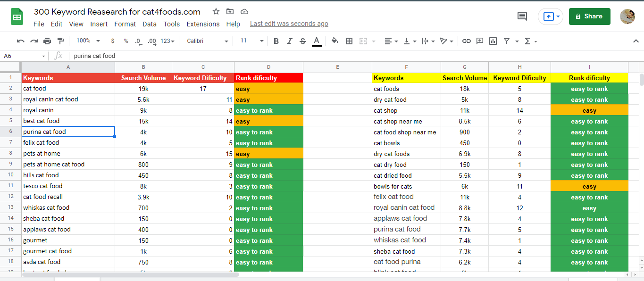Click the Create a filter funnel icon
The image size is (644, 281).
tap(507, 41)
